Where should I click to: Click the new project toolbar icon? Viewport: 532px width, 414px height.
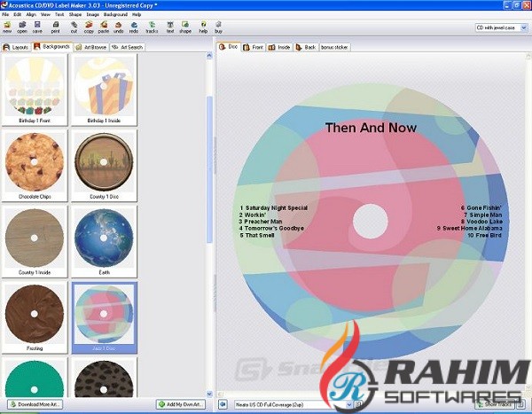(x=7, y=27)
